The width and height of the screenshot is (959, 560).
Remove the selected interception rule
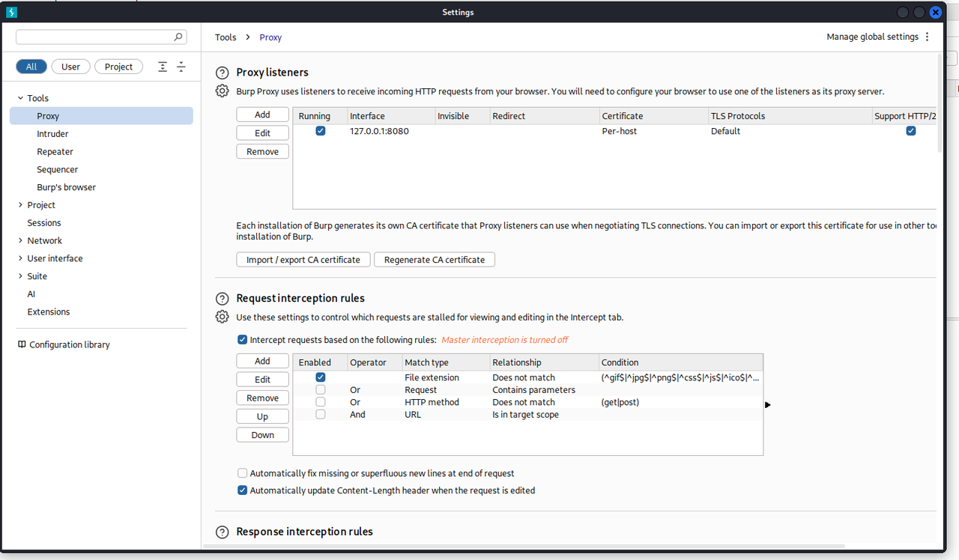click(x=262, y=398)
